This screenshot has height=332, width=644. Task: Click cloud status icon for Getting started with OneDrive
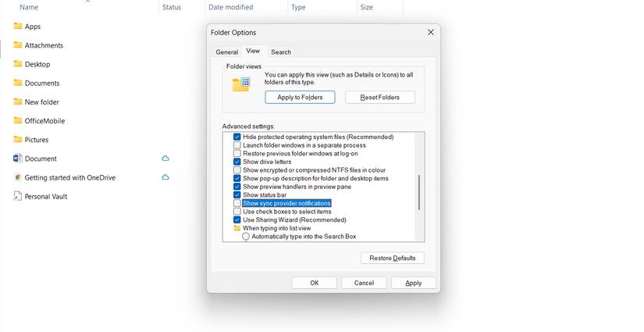click(x=165, y=177)
